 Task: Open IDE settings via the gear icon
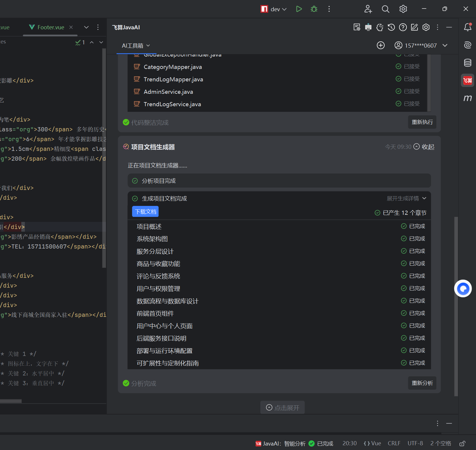[x=403, y=9]
